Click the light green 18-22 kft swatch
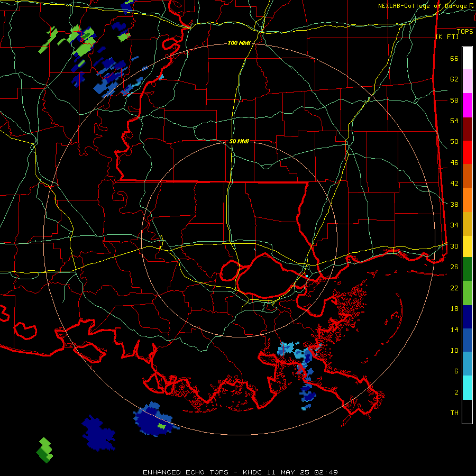The image size is (476, 476). point(467,293)
